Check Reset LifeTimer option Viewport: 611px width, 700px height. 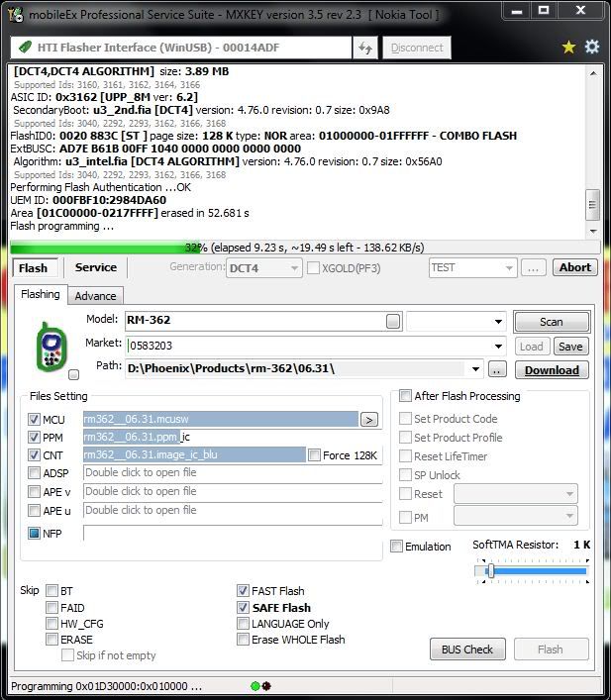[x=406, y=455]
